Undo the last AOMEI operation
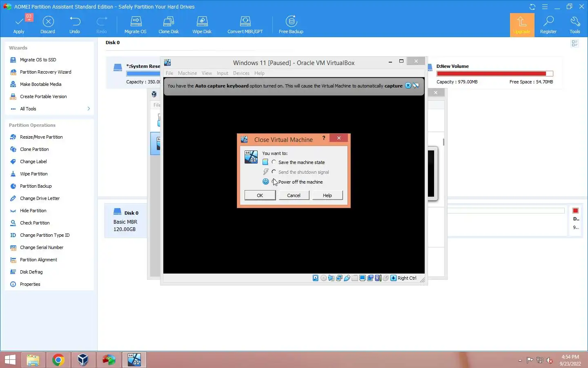Viewport: 588px width, 368px height. pos(75,25)
